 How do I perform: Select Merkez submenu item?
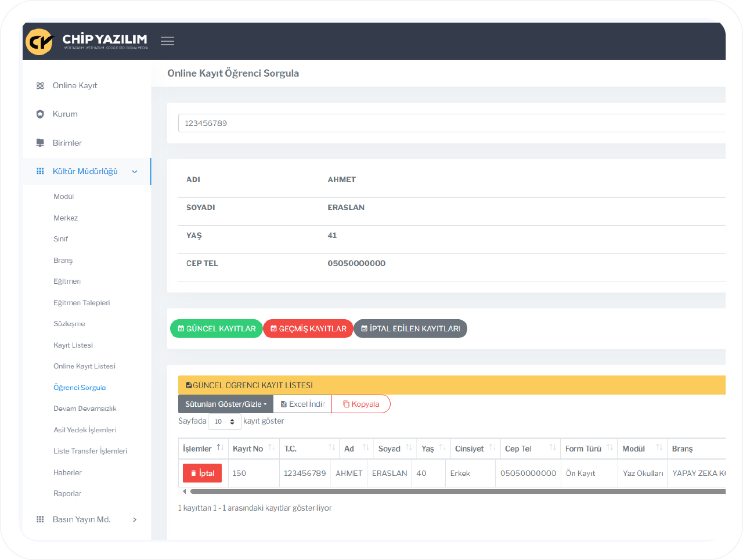pos(66,218)
